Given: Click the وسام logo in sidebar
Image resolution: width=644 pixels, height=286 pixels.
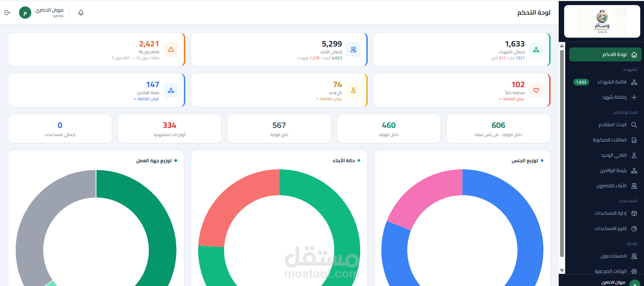Looking at the screenshot, I should [602, 21].
